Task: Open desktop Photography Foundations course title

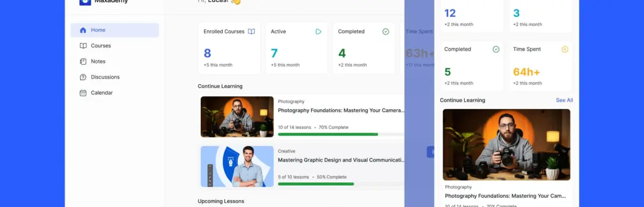Action: 341,110
